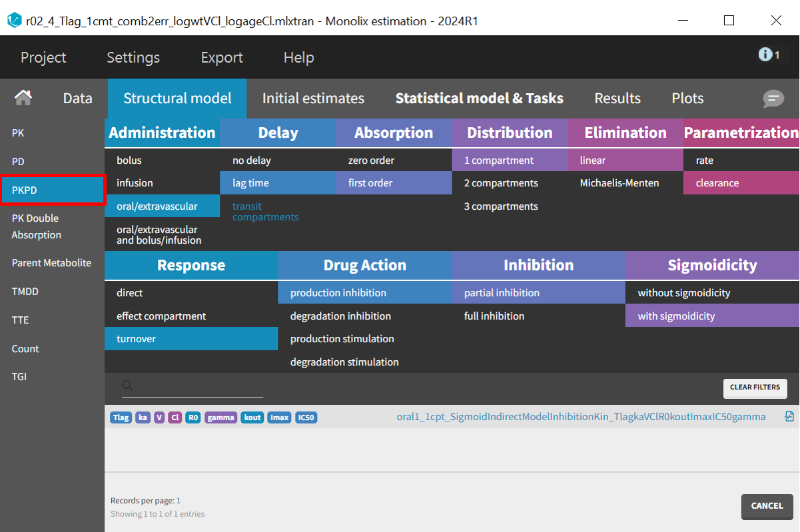The width and height of the screenshot is (800, 532).
Task: Open the comments chat bubble icon
Action: [773, 99]
